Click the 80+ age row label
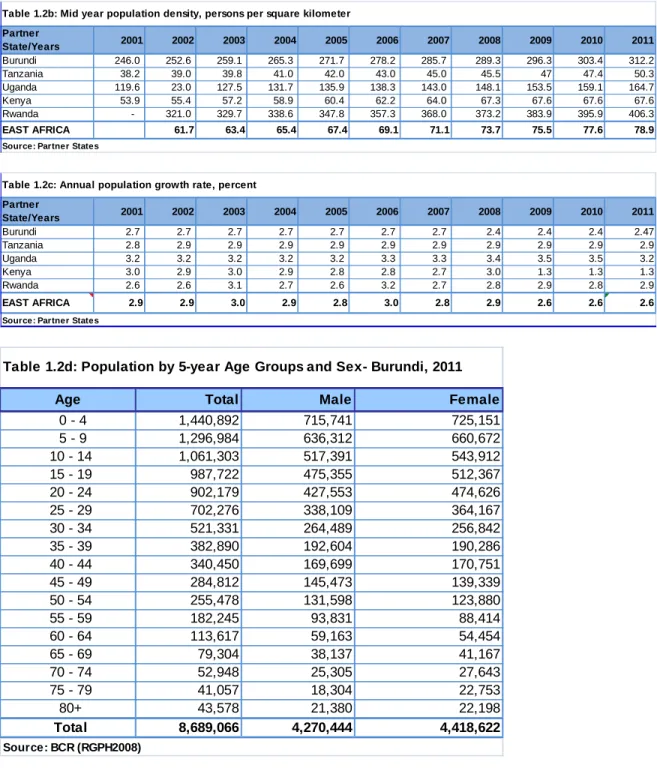This screenshot has height=774, width=657. (71, 708)
